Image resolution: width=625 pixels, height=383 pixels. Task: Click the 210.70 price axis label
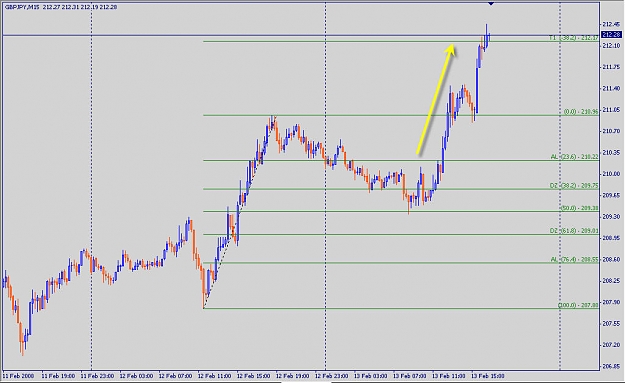click(611, 131)
